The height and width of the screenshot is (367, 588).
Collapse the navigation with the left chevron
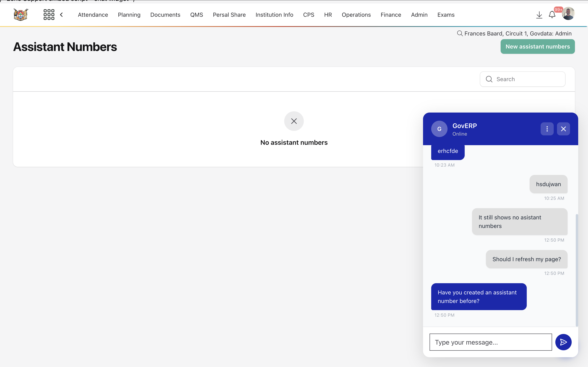coord(61,14)
